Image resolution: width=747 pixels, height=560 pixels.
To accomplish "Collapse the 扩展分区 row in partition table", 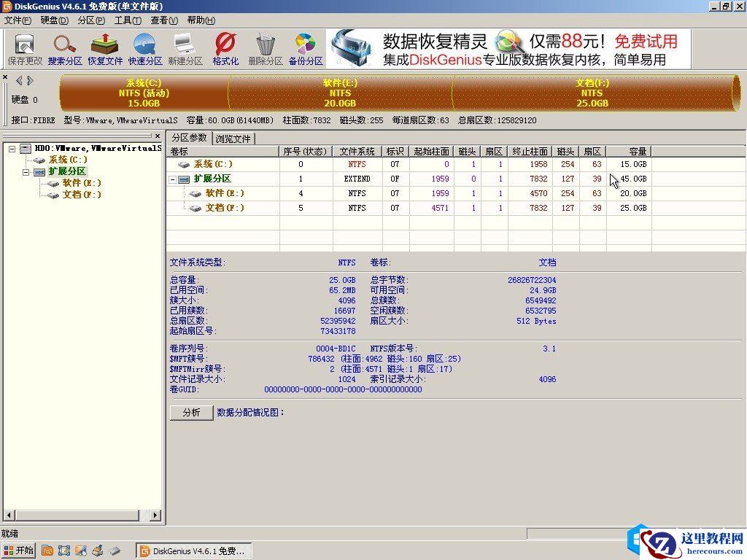I will [x=174, y=179].
